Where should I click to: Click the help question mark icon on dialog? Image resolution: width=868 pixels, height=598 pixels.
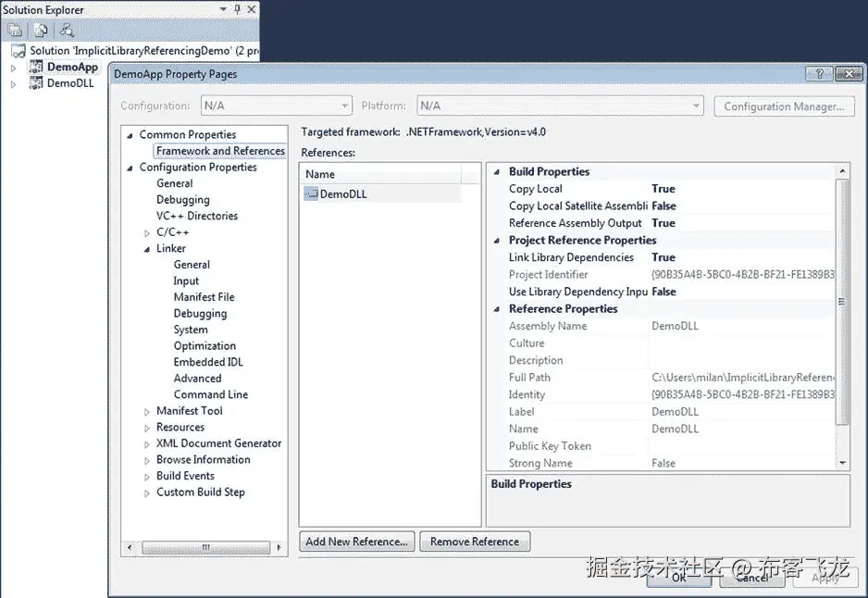(x=818, y=74)
